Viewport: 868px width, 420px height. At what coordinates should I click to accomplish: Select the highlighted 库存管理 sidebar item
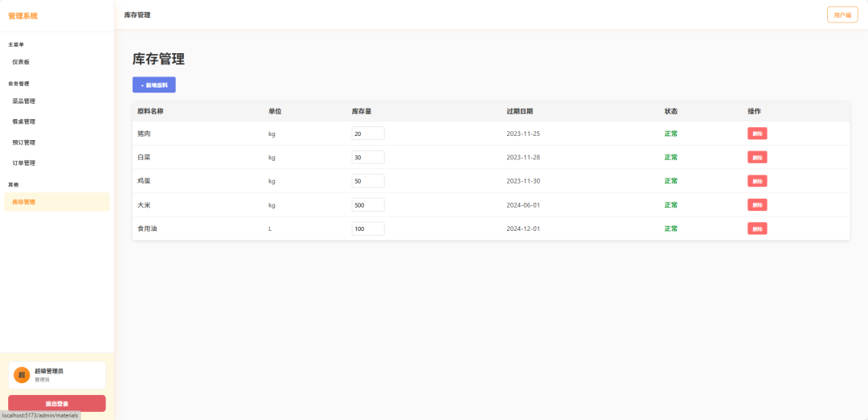click(24, 202)
